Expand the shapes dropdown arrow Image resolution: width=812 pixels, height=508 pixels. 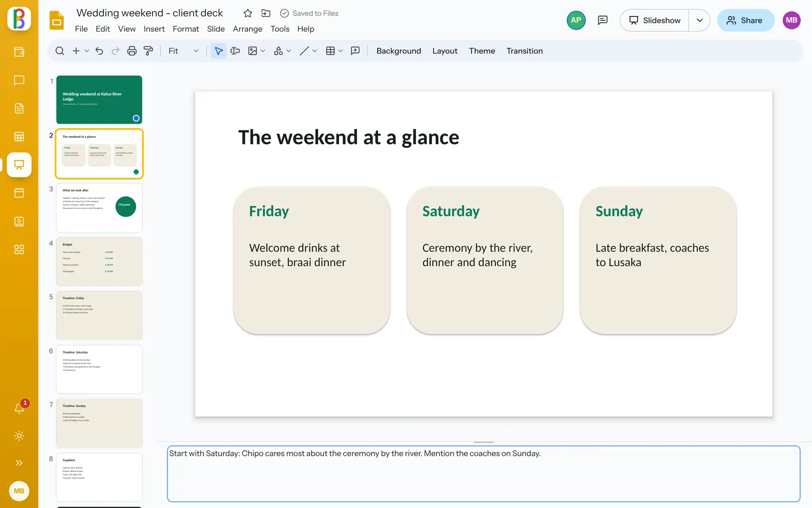[x=289, y=51]
